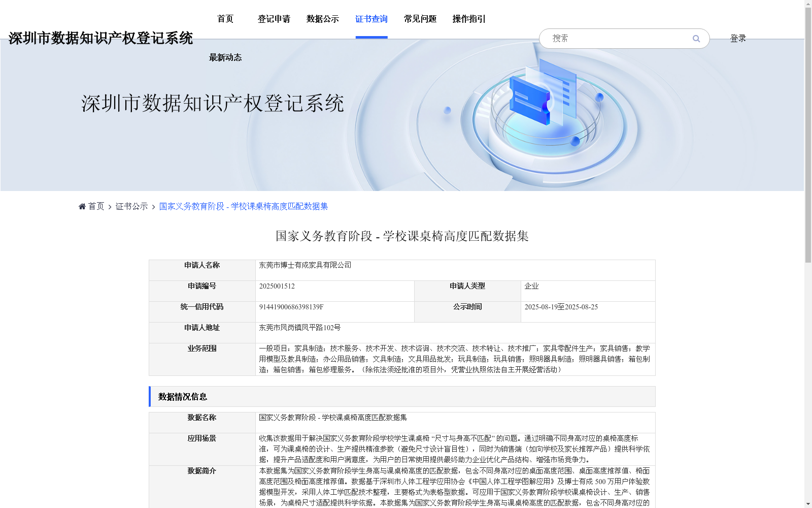Viewport: 812px width, 508px height.
Task: Select the 证书查询 navigation tab
Action: click(x=371, y=19)
